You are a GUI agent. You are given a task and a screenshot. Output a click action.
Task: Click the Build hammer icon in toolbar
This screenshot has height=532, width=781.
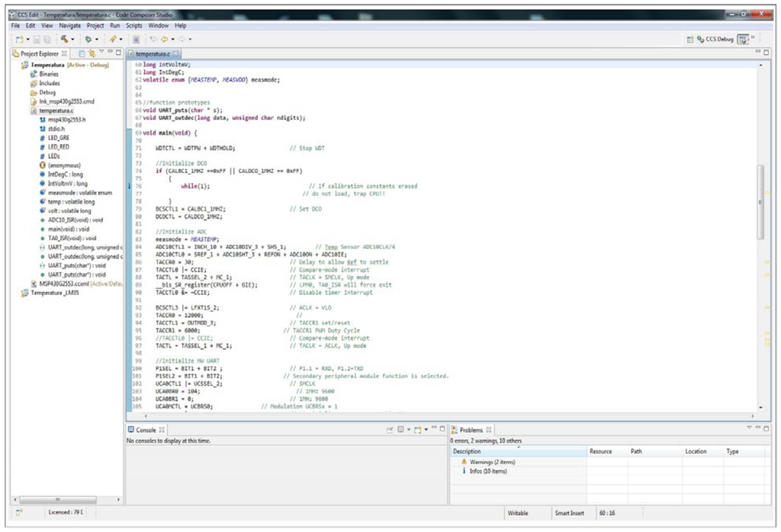pos(65,38)
